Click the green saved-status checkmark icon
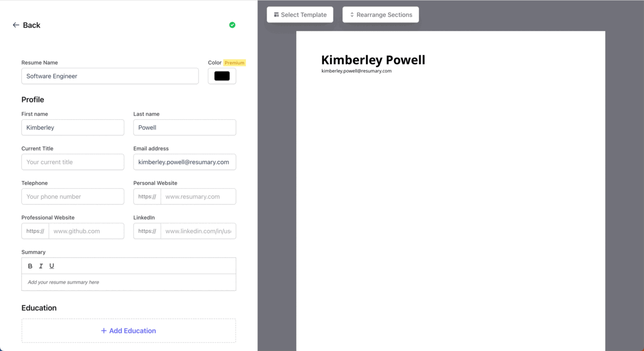 [232, 25]
